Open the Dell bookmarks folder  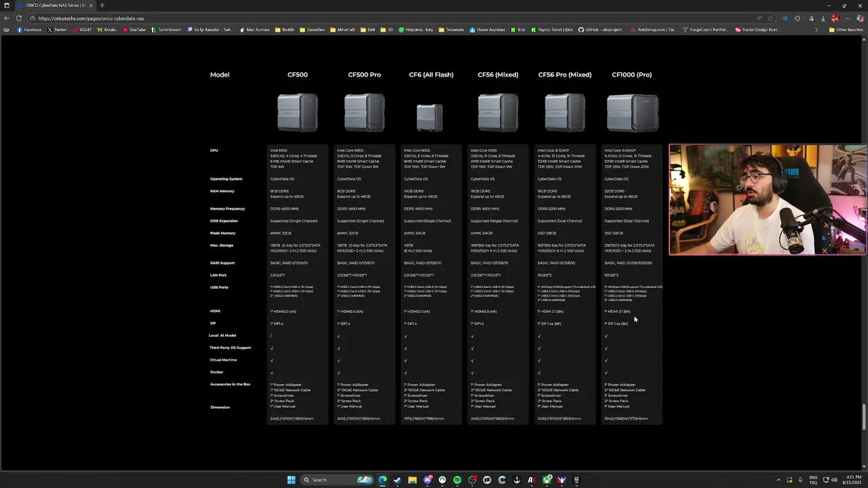tap(368, 30)
